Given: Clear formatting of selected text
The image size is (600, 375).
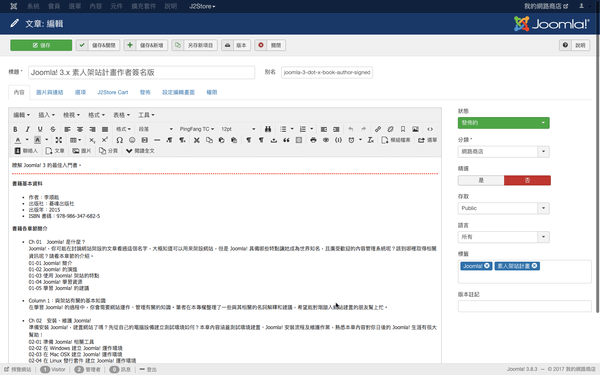Looking at the screenshot, I should tap(370, 140).
